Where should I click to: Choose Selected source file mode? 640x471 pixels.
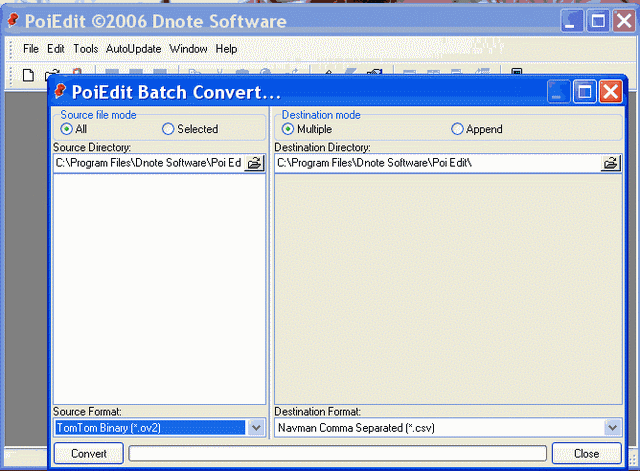[x=168, y=129]
